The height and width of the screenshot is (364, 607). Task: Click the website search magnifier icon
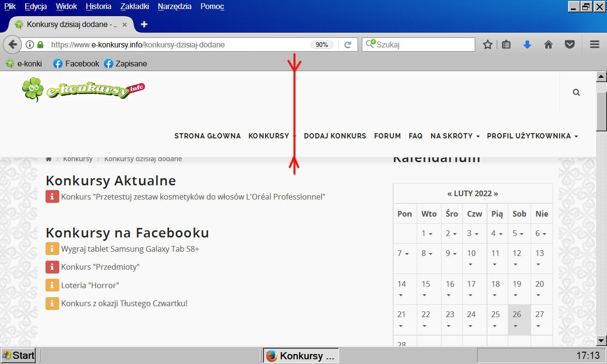coord(576,92)
